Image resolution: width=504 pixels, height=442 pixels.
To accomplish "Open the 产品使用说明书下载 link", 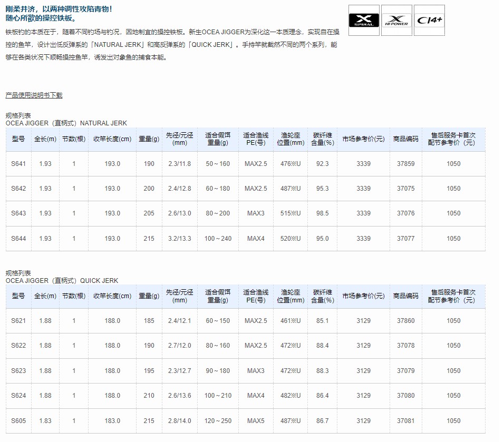I will click(x=34, y=95).
